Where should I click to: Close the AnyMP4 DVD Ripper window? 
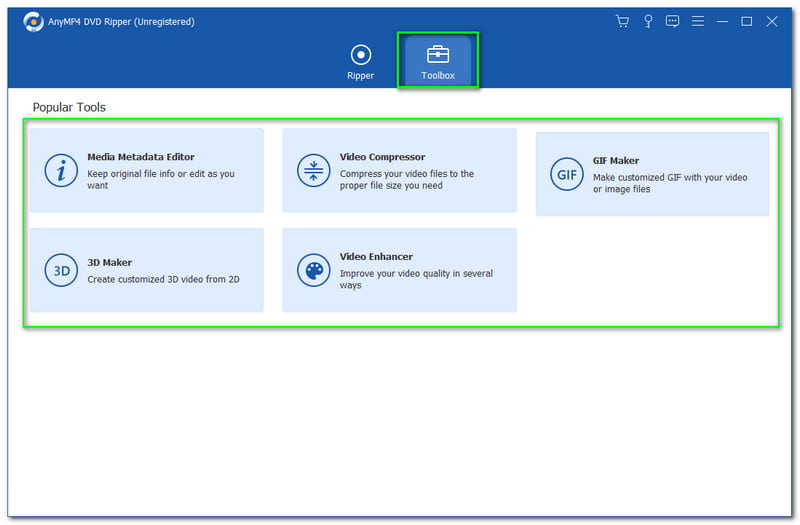click(x=772, y=21)
